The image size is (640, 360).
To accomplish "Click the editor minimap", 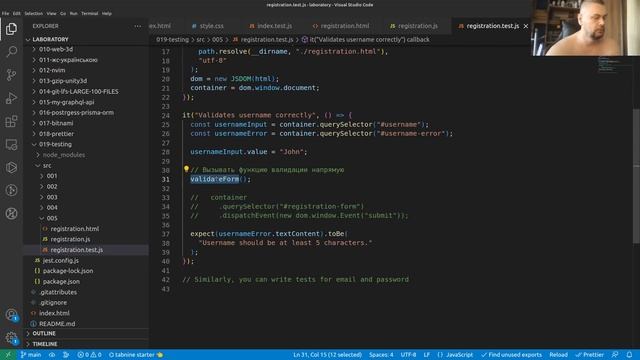I will (x=615, y=65).
